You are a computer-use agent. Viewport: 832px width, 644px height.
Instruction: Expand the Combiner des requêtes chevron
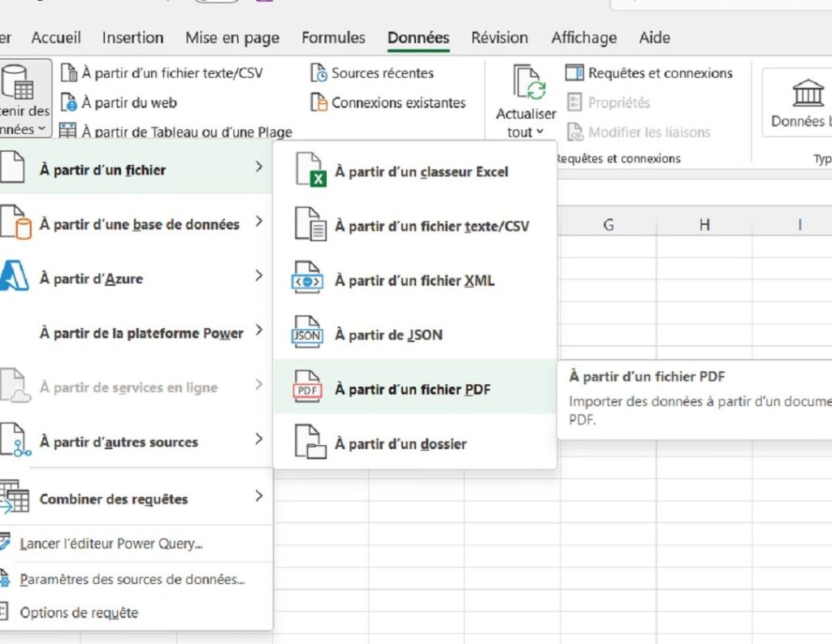(258, 496)
